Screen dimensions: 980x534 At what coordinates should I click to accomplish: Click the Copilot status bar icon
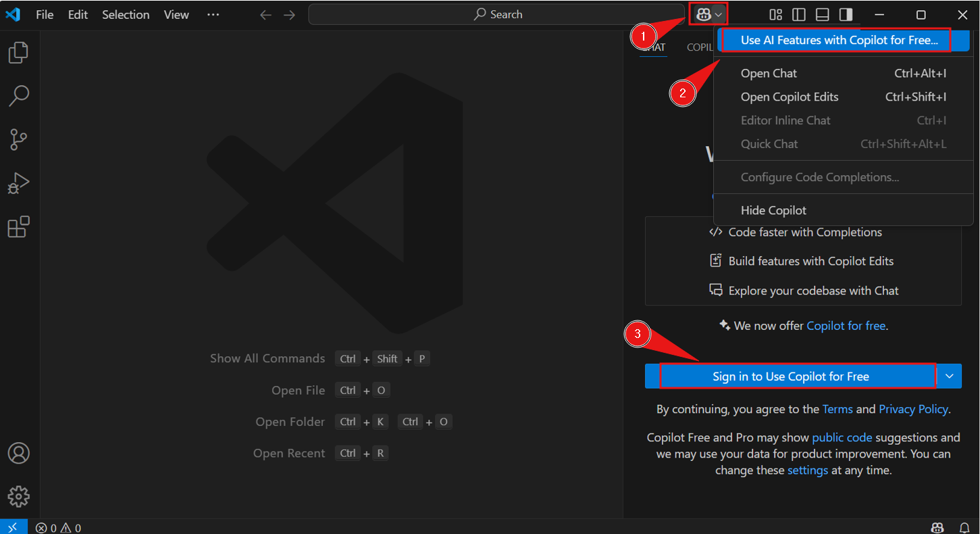pyautogui.click(x=937, y=527)
